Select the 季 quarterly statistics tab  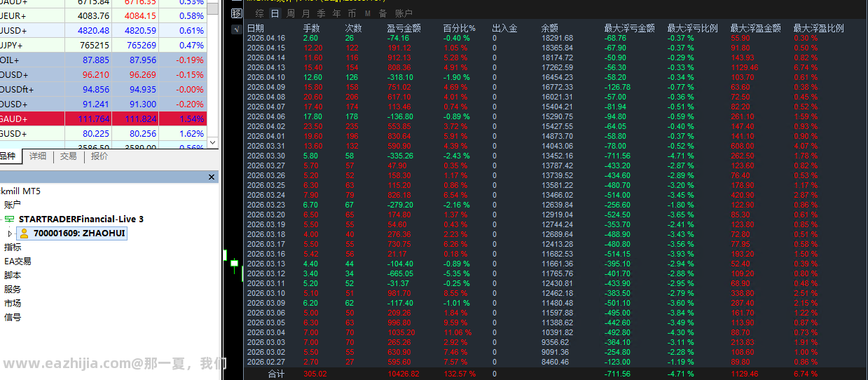point(321,13)
